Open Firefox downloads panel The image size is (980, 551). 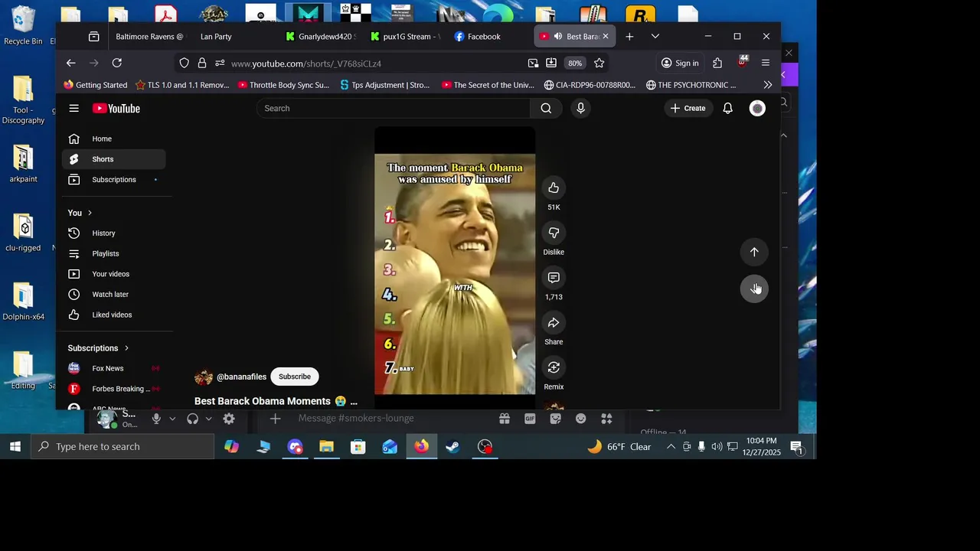551,63
